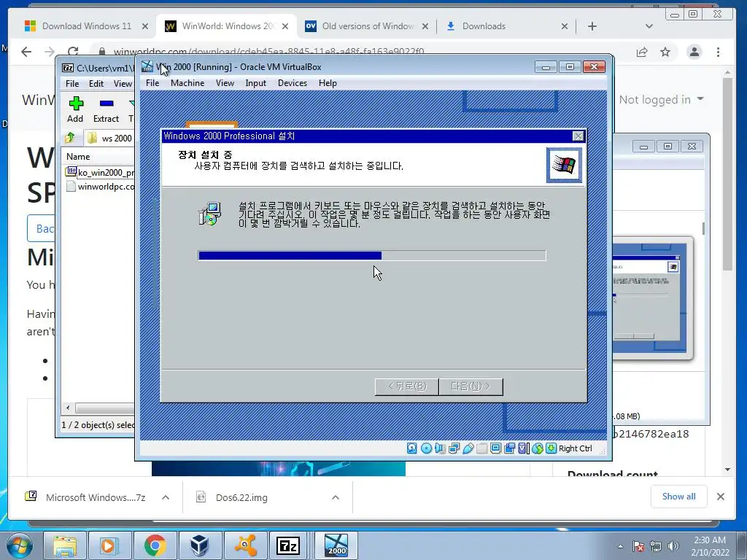Open the Devices menu in VirtualBox
The height and width of the screenshot is (560, 747).
293,83
